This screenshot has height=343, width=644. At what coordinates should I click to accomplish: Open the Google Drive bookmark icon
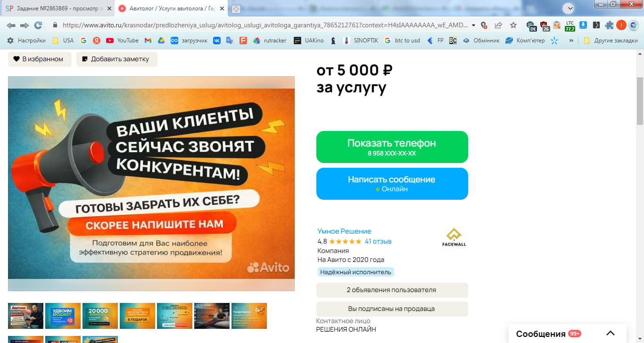pos(161,41)
